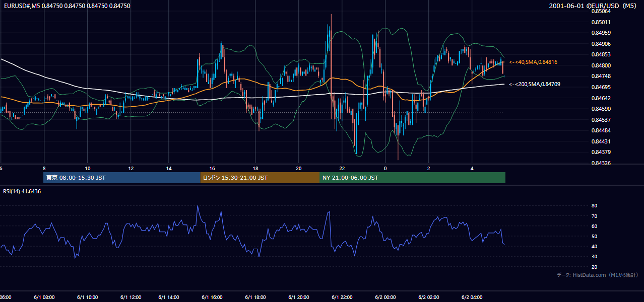Click the 6/1 14:00 date label
The width and height of the screenshot is (644, 302).
coord(169,297)
